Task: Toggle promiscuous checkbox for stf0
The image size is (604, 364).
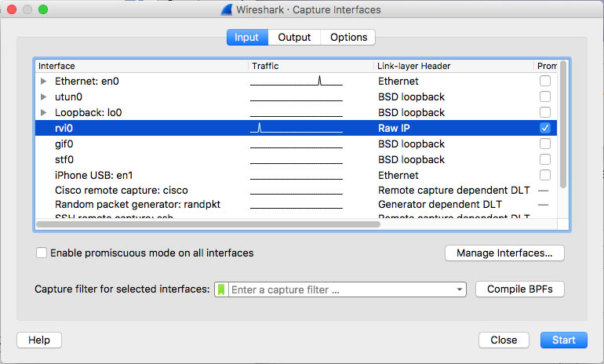Action: click(544, 159)
